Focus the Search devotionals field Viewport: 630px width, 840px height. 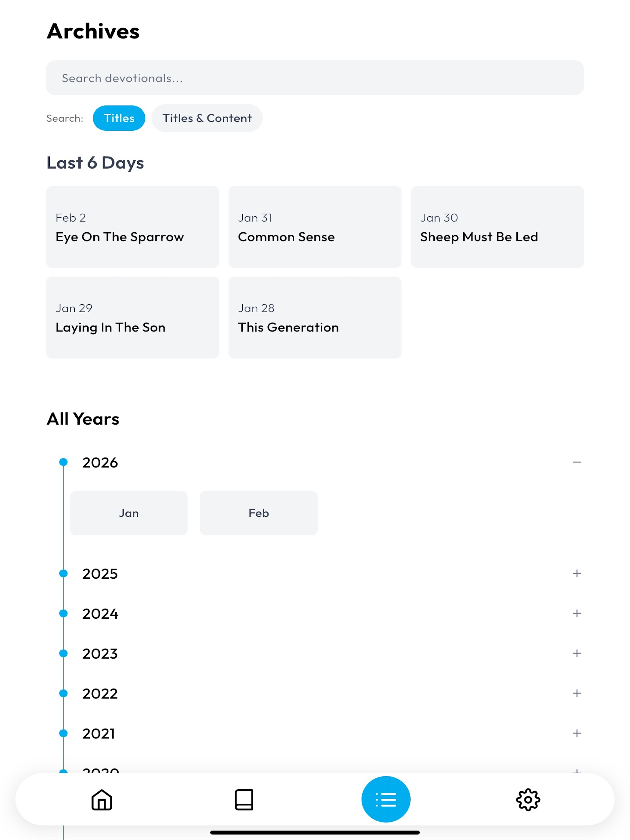315,78
